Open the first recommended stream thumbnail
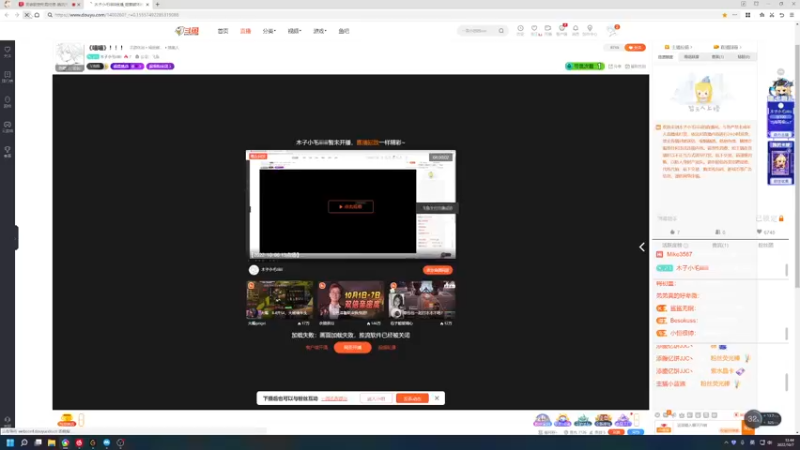Image resolution: width=800 pixels, height=450 pixels. pos(280,299)
